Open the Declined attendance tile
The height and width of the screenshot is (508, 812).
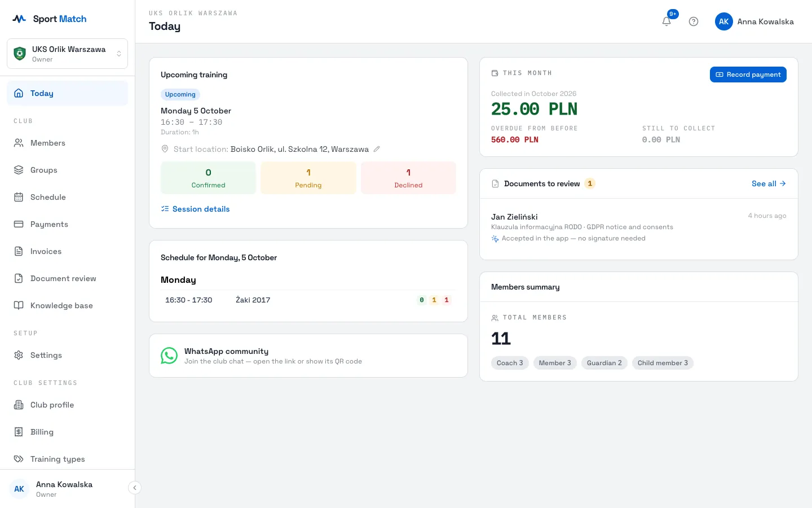(x=408, y=178)
